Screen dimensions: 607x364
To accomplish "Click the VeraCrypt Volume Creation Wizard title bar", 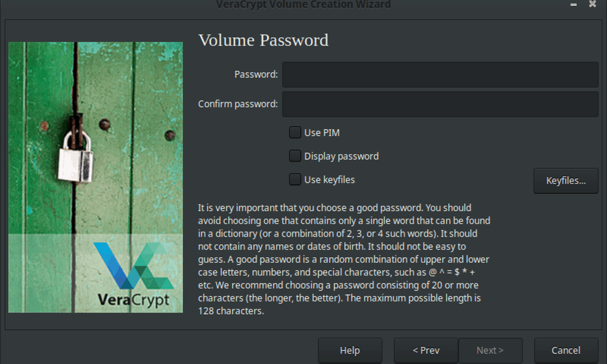I will pyautogui.click(x=303, y=5).
